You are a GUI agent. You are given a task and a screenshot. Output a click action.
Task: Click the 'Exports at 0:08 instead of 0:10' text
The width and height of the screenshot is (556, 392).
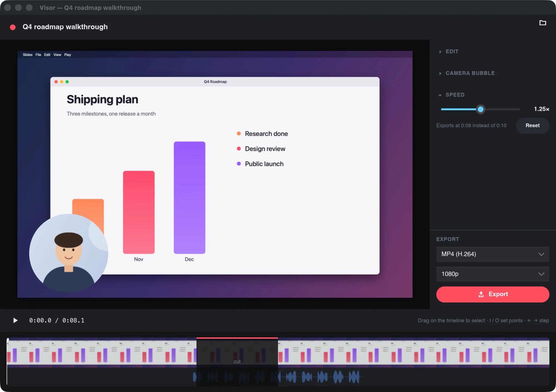(471, 126)
